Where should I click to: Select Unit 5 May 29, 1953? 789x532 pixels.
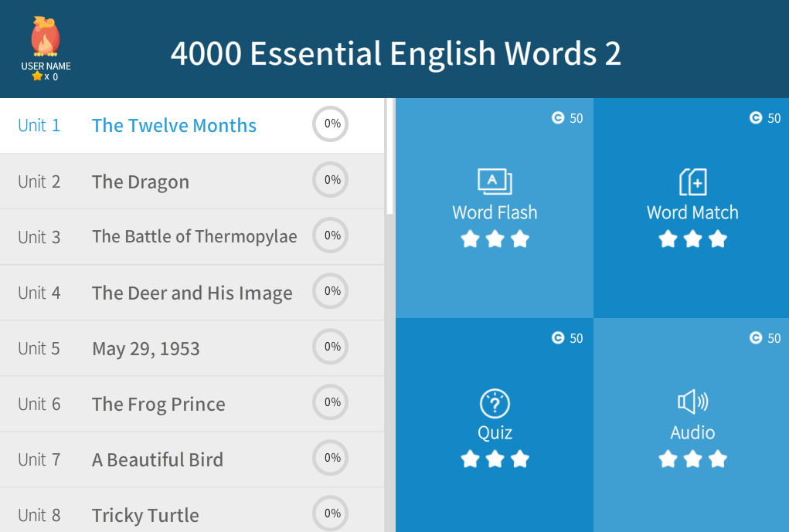coord(192,348)
